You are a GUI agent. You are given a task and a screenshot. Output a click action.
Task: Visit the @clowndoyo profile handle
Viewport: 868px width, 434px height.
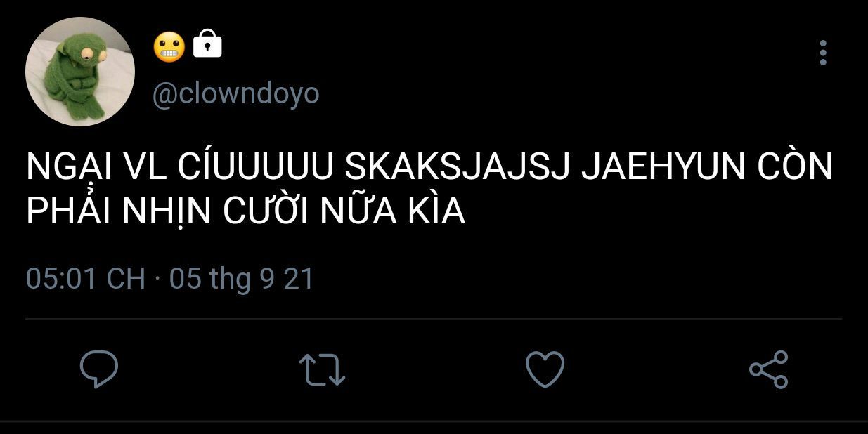coord(236,93)
